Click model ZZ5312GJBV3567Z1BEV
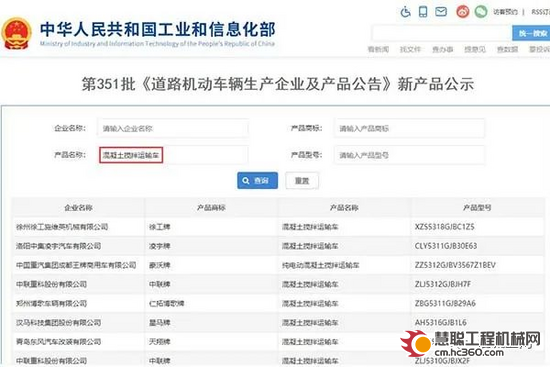This screenshot has width=550, height=367. (455, 265)
